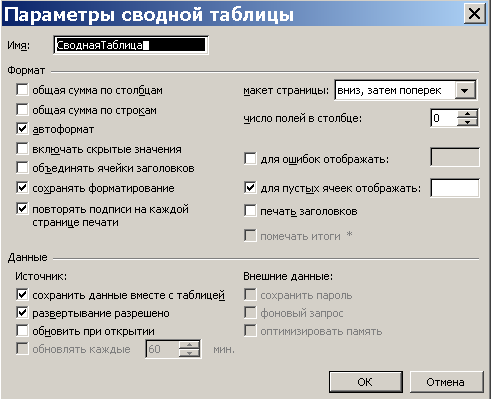
Task: Click the число полей в столбце number field
Action: pos(444,118)
